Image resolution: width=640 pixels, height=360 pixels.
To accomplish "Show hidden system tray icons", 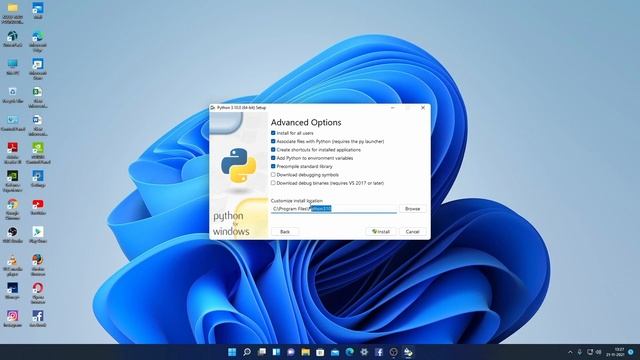I will click(x=570, y=352).
